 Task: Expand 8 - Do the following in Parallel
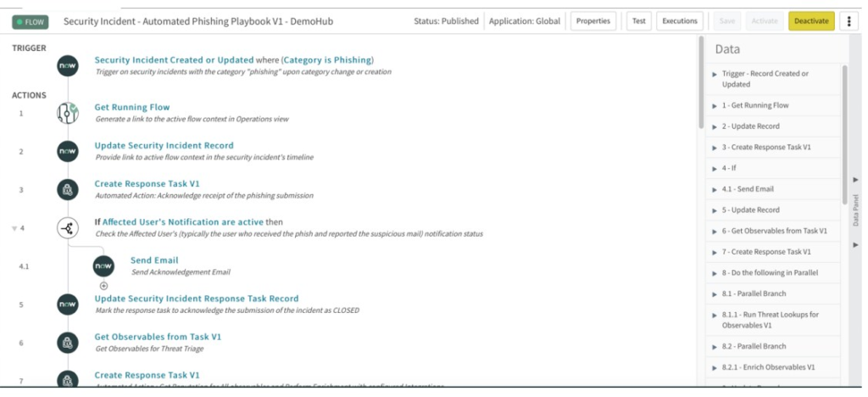click(715, 273)
